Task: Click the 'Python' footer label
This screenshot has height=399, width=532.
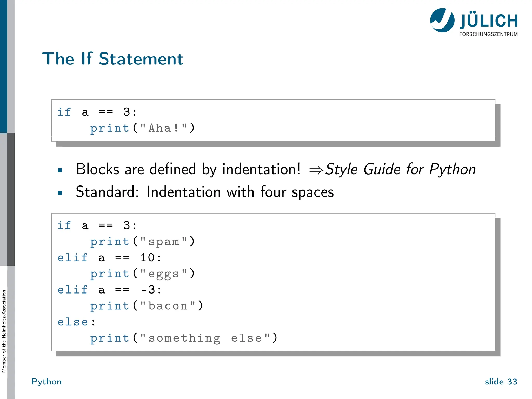Action: (46, 382)
